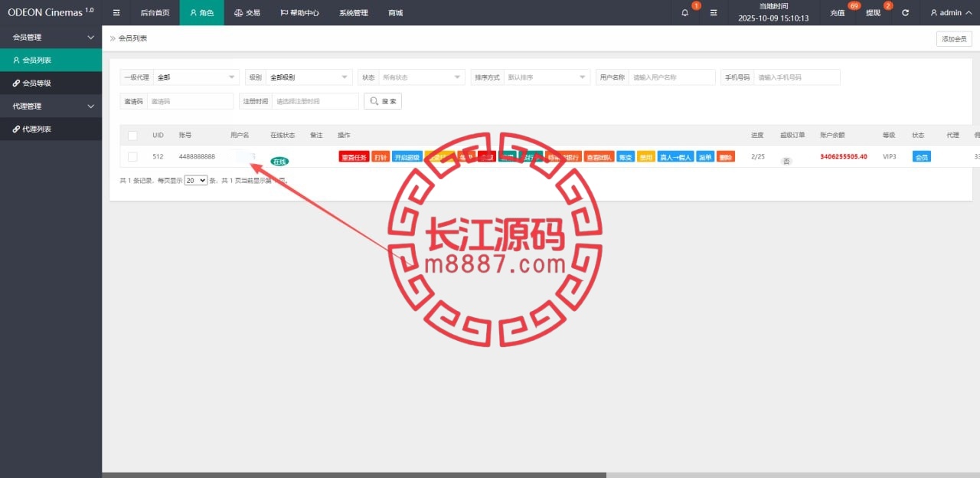Click the UID value 512

tap(158, 156)
